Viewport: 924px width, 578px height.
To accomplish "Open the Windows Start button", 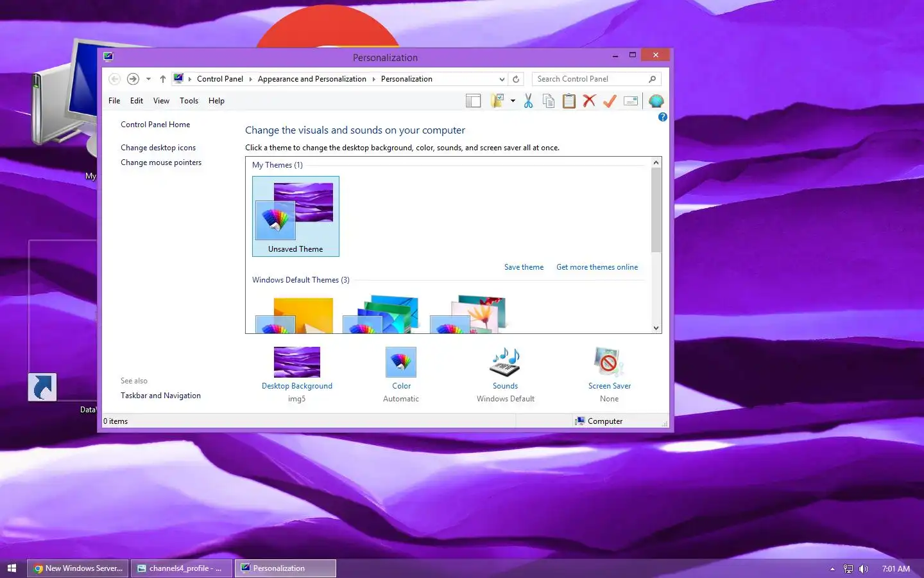I will 12,568.
